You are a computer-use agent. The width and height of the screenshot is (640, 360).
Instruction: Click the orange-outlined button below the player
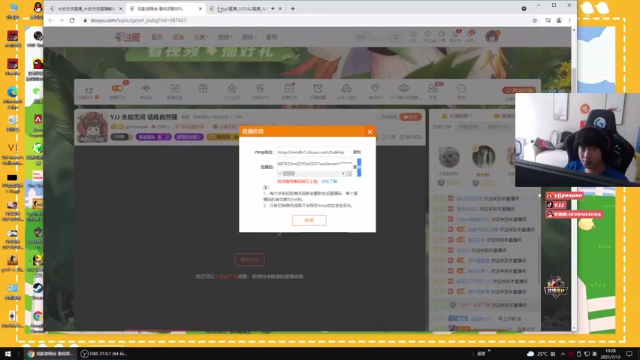[249, 260]
